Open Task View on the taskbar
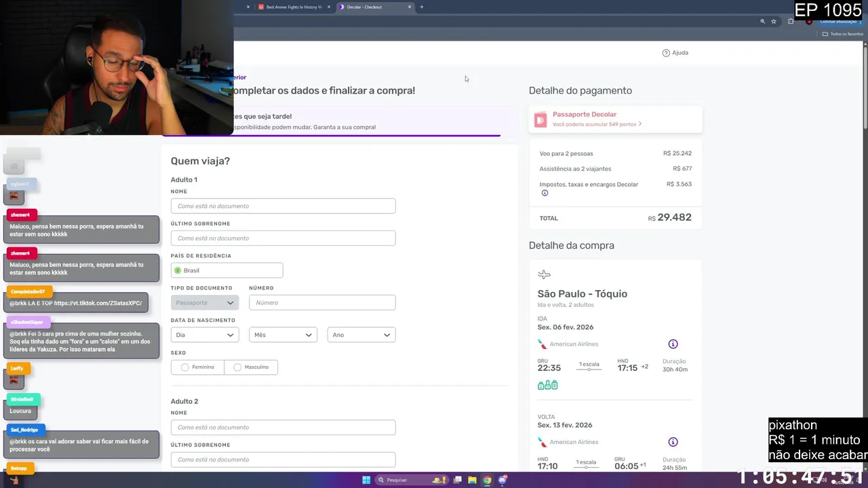 (458, 480)
